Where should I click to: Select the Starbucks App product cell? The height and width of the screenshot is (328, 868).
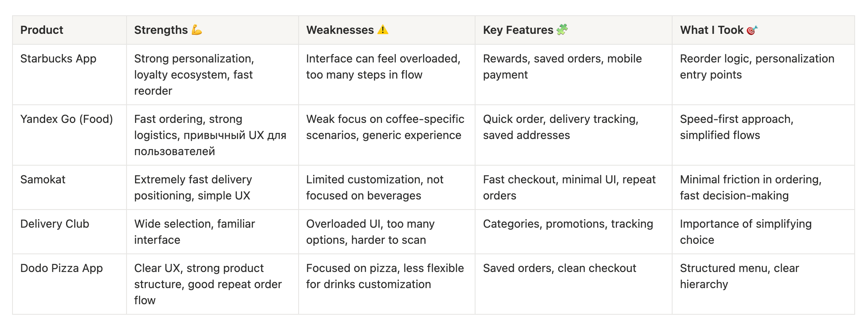click(58, 59)
